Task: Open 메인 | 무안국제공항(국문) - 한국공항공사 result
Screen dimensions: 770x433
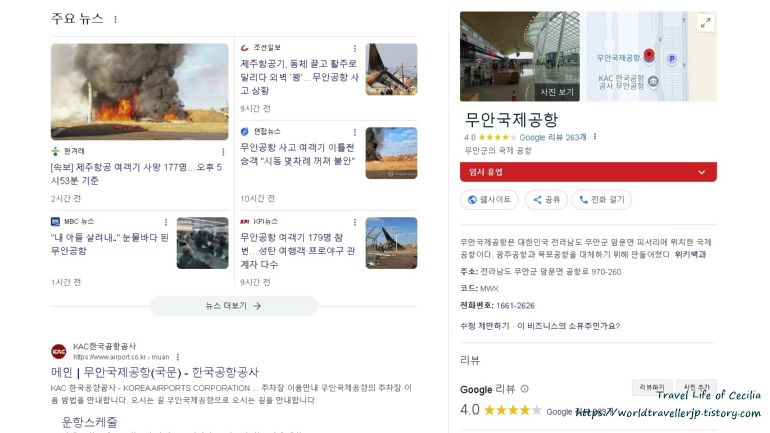Action: pos(155,372)
